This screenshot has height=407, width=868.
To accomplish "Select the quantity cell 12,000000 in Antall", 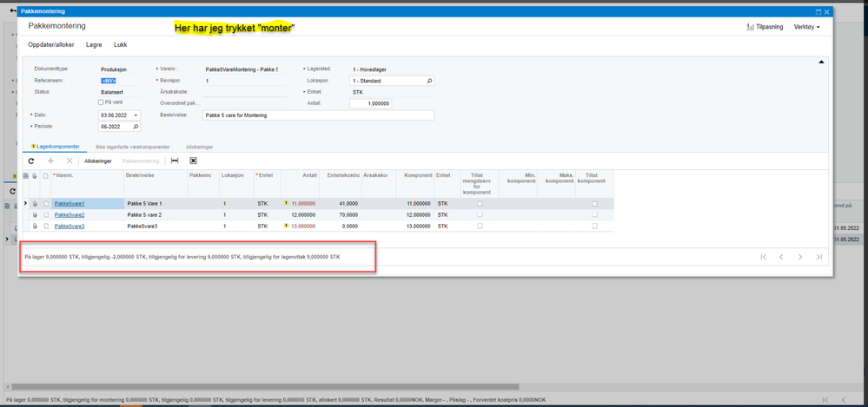I will click(300, 214).
